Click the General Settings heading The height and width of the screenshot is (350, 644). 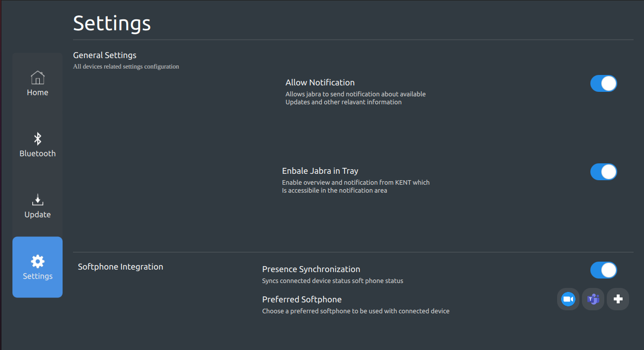tap(104, 55)
